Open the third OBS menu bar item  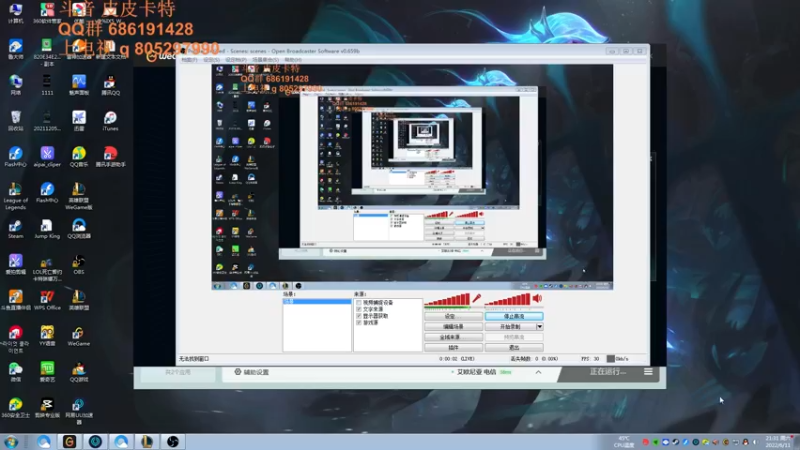(x=236, y=60)
